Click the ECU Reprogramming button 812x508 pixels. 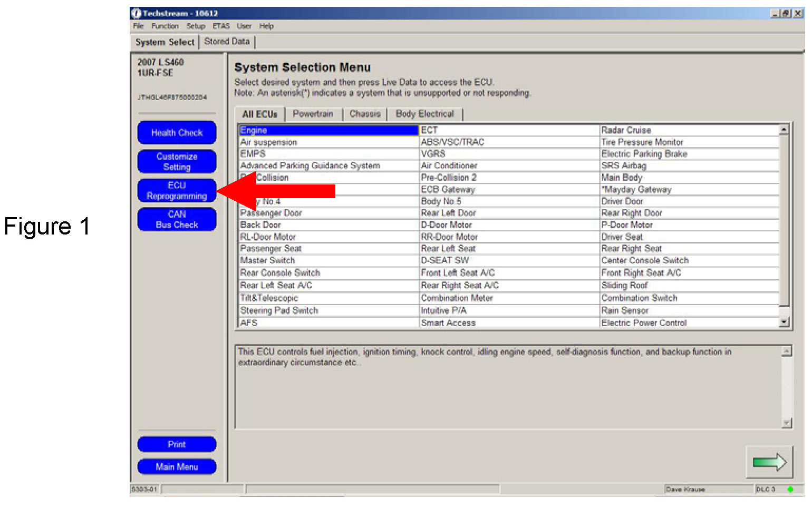[177, 191]
